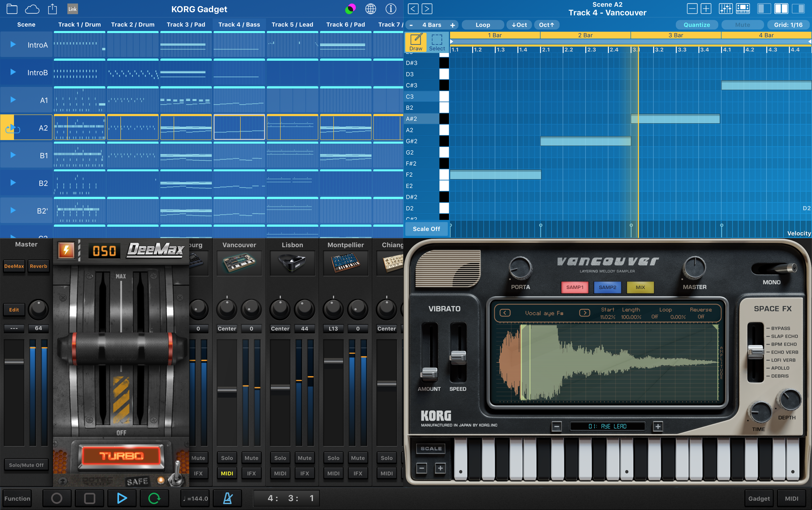This screenshot has width=812, height=510.
Task: Open the Vancouver gadget thumbnail
Action: point(239,263)
